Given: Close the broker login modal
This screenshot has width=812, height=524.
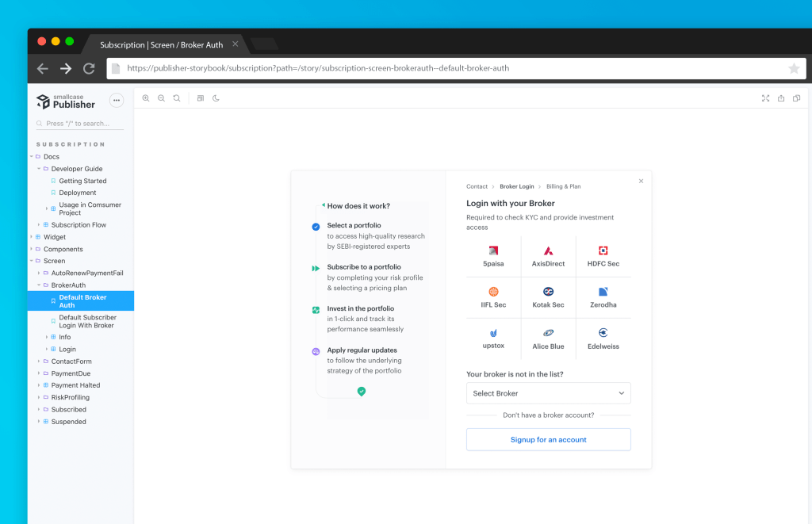Looking at the screenshot, I should pos(641,182).
